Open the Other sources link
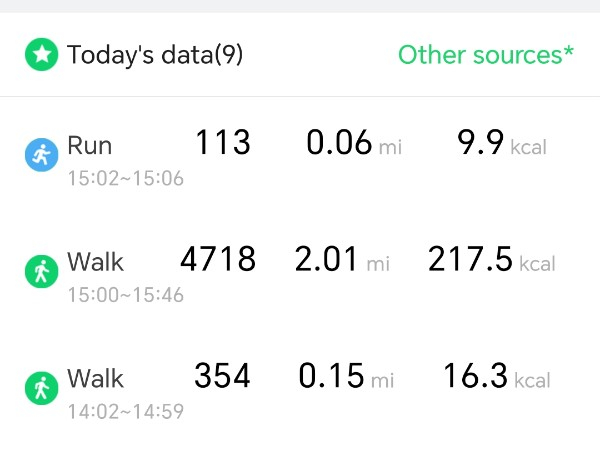This screenshot has height=450, width=600. point(486,54)
